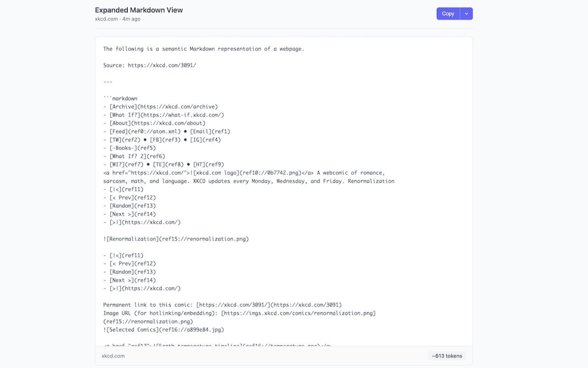Click the '[What If? 2](ref6)' line
Screen dimensions: 588x368
134,156
